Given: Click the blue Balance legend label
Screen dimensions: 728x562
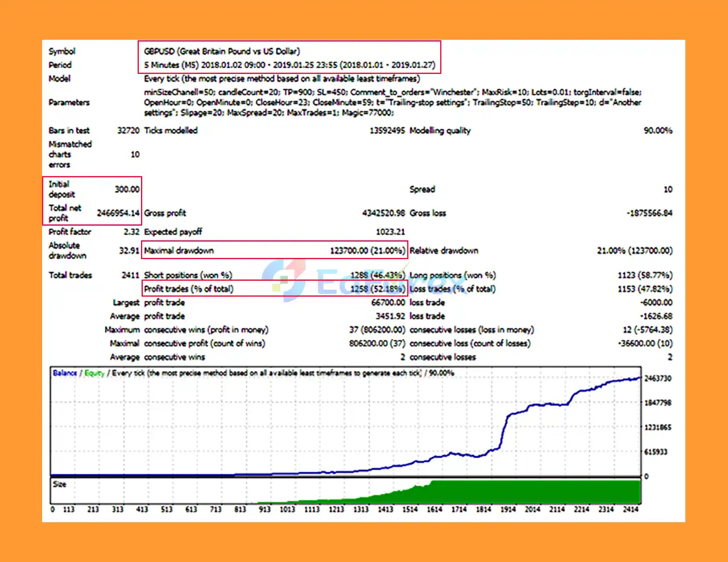Looking at the screenshot, I should tap(65, 373).
